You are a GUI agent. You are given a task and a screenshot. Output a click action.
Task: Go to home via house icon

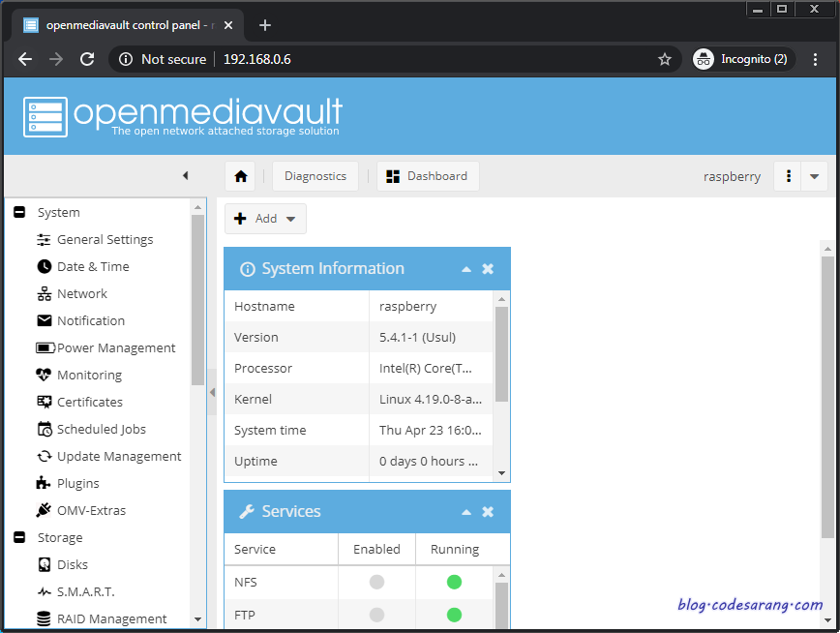pyautogui.click(x=241, y=176)
